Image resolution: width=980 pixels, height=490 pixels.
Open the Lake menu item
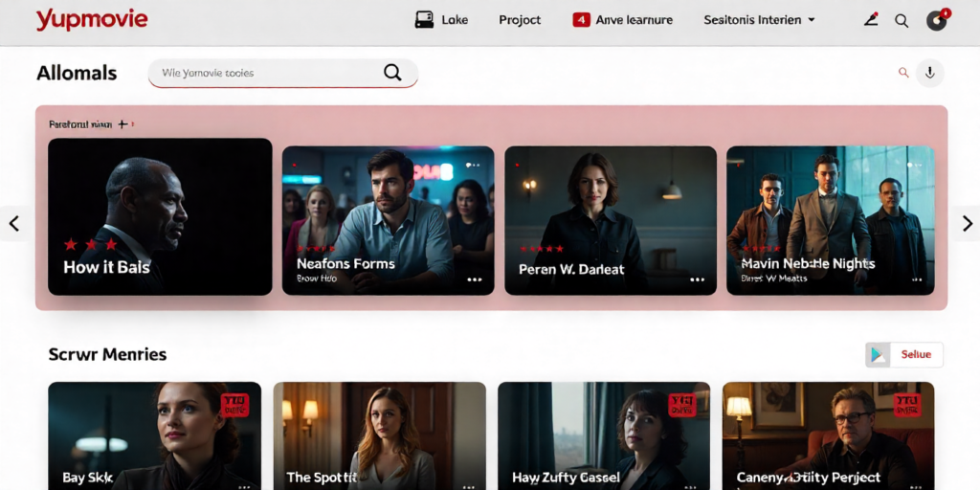tap(455, 20)
